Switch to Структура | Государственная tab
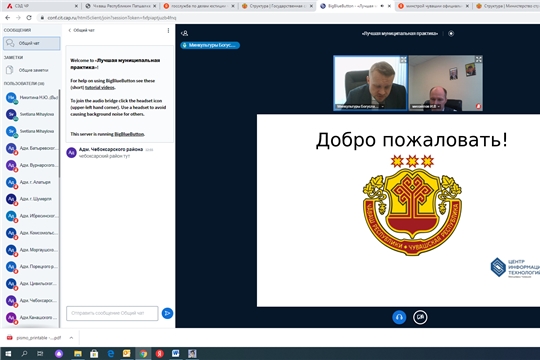540x360 pixels. pos(276,6)
